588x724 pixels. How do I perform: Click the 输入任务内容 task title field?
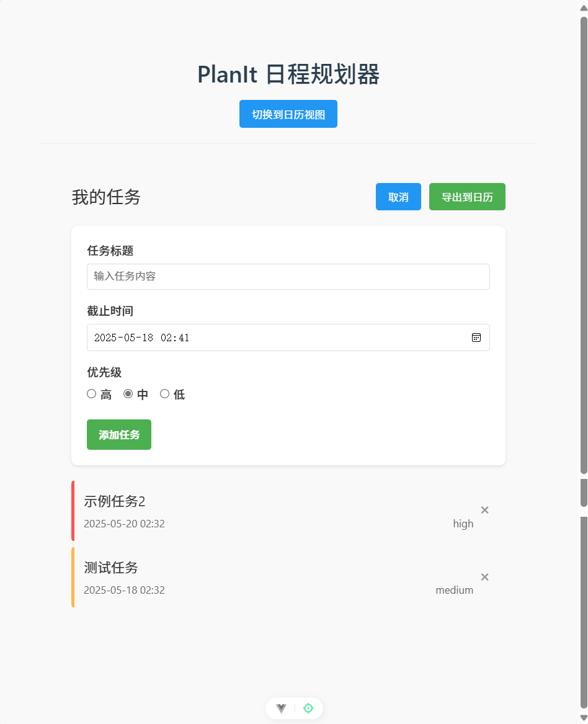click(x=288, y=276)
